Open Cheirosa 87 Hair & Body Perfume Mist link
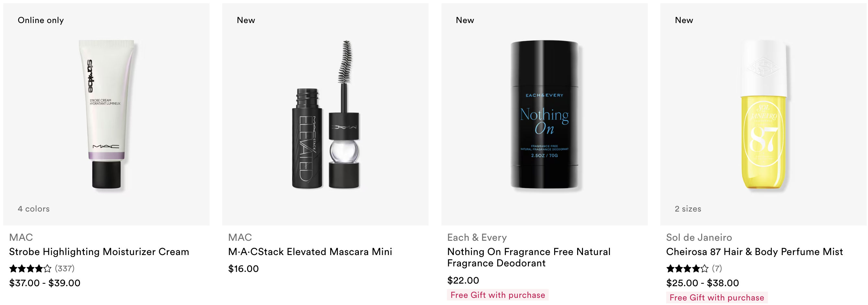 754,252
